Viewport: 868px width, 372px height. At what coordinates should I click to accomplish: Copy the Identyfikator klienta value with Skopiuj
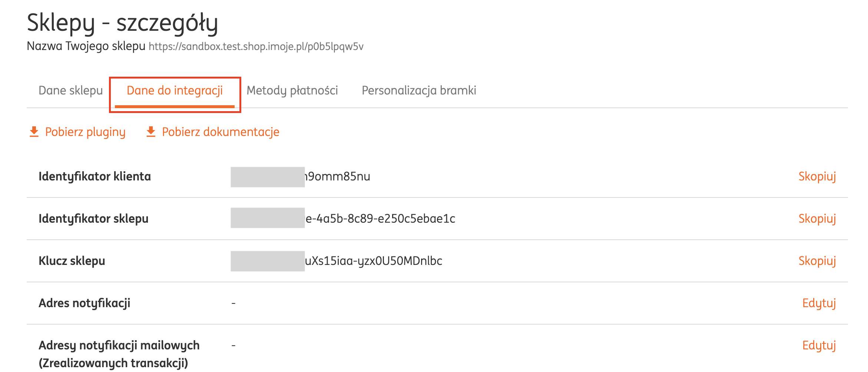(x=817, y=176)
